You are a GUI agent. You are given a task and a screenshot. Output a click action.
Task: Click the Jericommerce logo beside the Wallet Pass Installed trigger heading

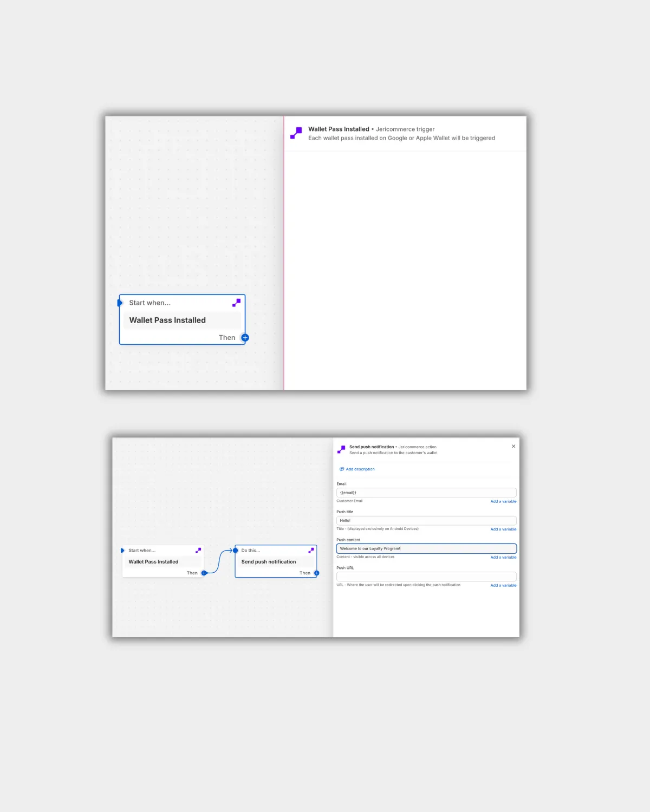coord(296,133)
